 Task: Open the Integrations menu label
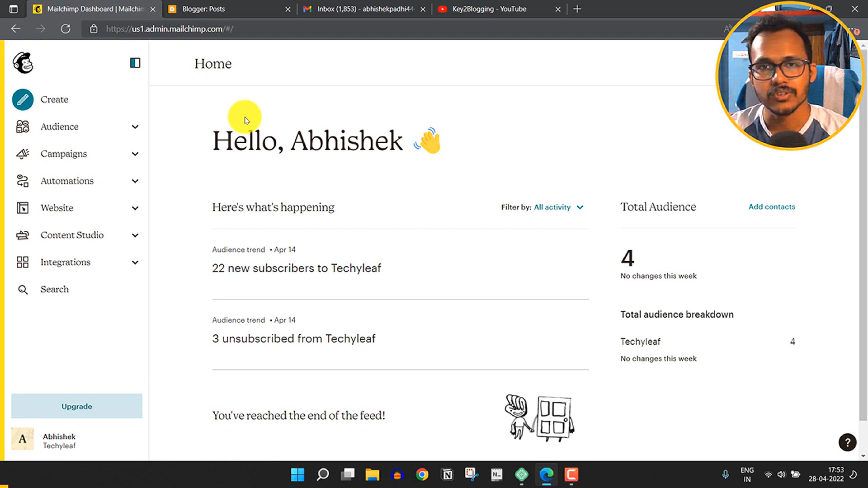[x=66, y=262]
